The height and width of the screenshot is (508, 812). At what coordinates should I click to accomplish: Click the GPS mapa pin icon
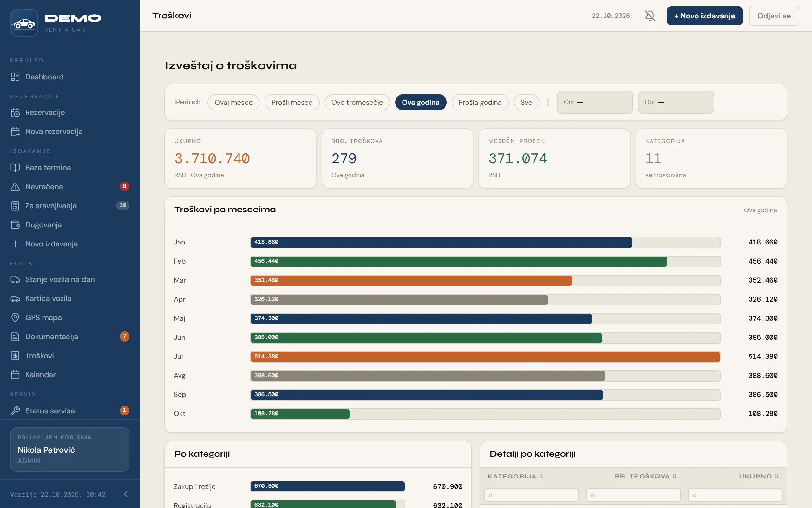pyautogui.click(x=15, y=317)
